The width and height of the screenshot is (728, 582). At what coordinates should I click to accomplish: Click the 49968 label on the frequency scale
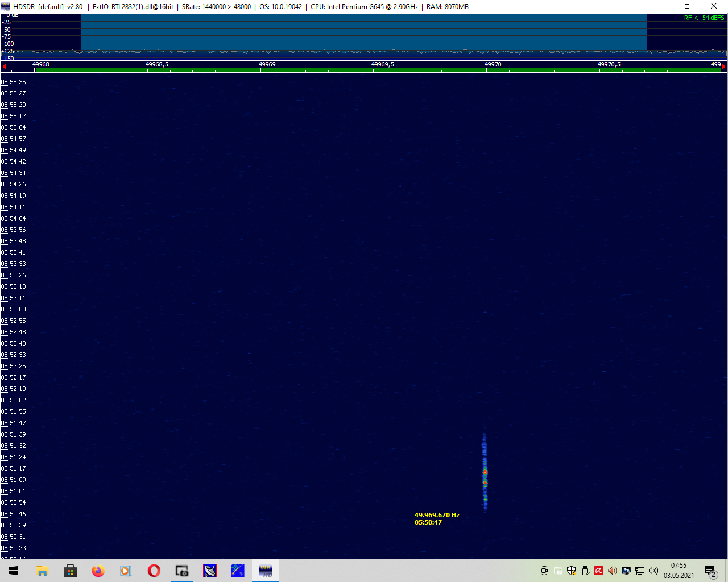point(40,64)
